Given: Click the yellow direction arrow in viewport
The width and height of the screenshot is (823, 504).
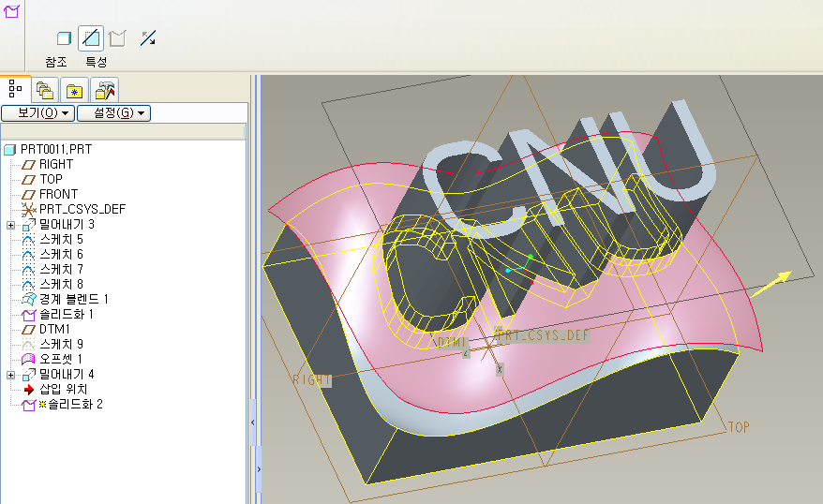Looking at the screenshot, I should click(774, 280).
